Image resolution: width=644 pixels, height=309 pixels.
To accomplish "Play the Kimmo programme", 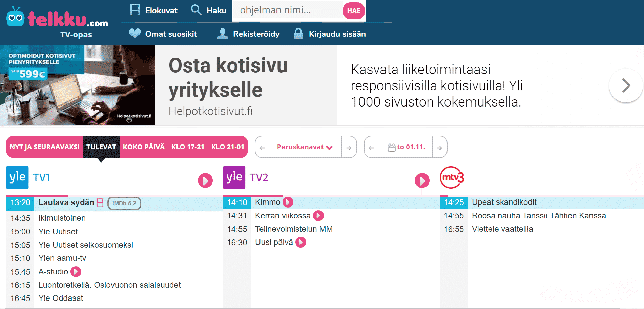I will (288, 202).
